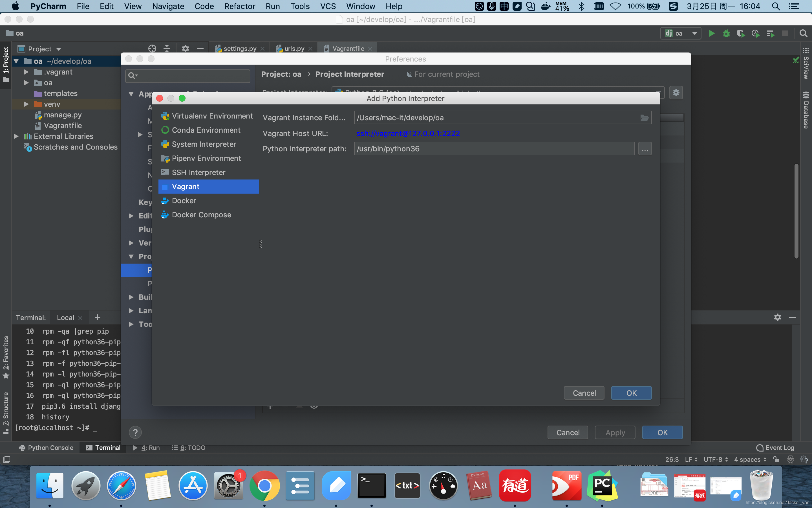The image size is (812, 508).
Task: Open the Refactor menu
Action: coord(240,6)
